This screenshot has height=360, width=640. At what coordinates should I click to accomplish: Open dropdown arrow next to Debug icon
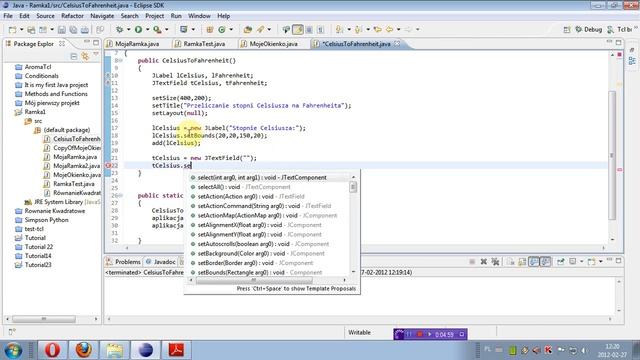pyautogui.click(x=128, y=30)
